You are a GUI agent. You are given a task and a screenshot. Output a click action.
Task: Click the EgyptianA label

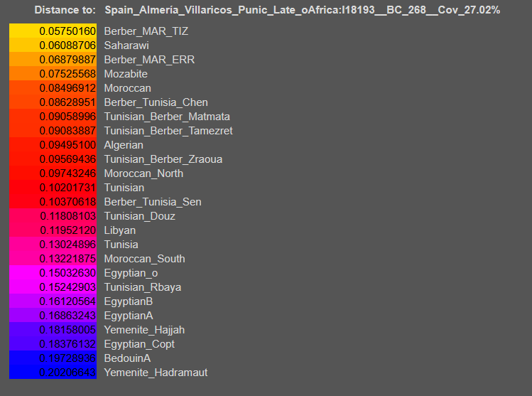(129, 316)
